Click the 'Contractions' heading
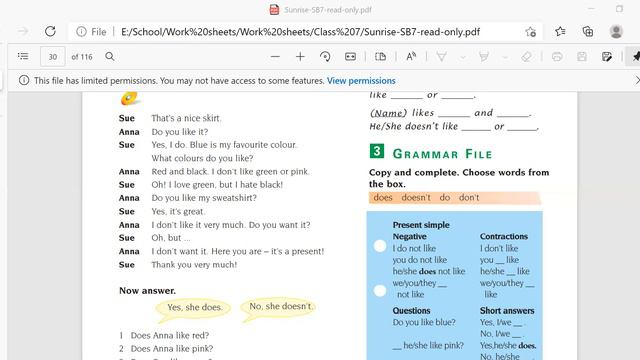This screenshot has width=640, height=360. coord(504,236)
